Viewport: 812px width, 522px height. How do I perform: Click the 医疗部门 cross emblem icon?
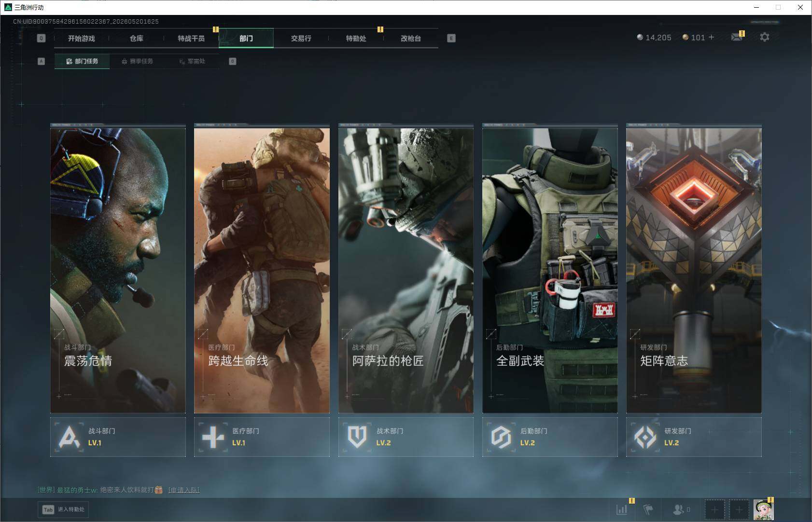pos(213,437)
